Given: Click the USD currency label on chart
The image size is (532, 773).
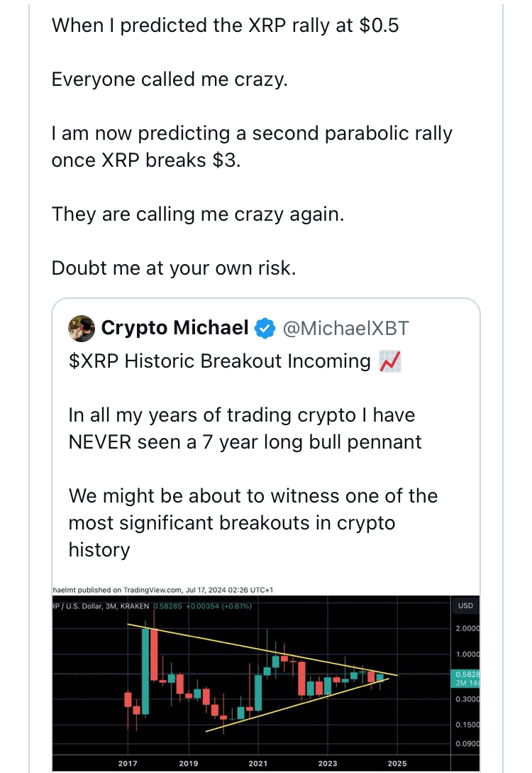Looking at the screenshot, I should [465, 606].
